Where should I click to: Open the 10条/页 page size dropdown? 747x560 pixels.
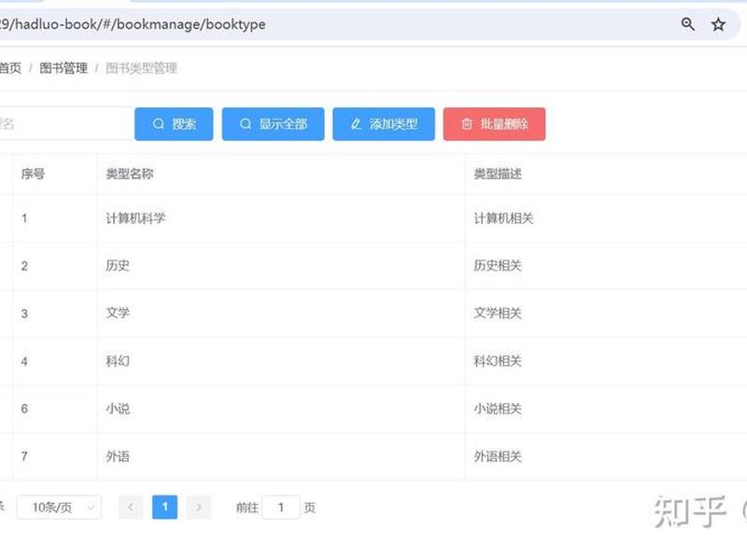pyautogui.click(x=59, y=507)
